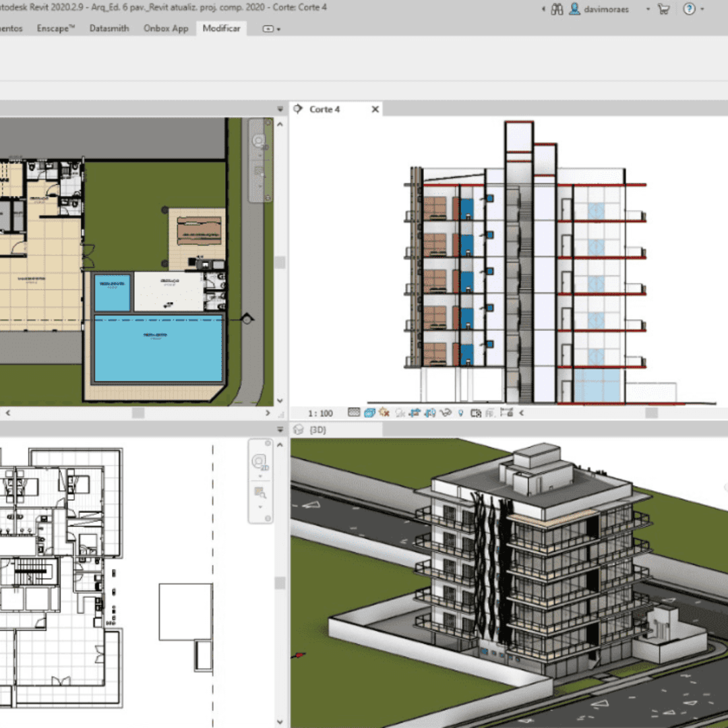This screenshot has width=728, height=728.
Task: Click the binoculars search icon
Action: point(557,9)
